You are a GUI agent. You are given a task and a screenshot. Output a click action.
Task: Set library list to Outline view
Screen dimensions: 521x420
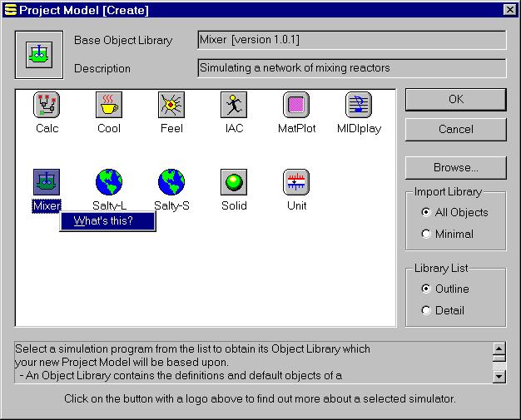427,289
